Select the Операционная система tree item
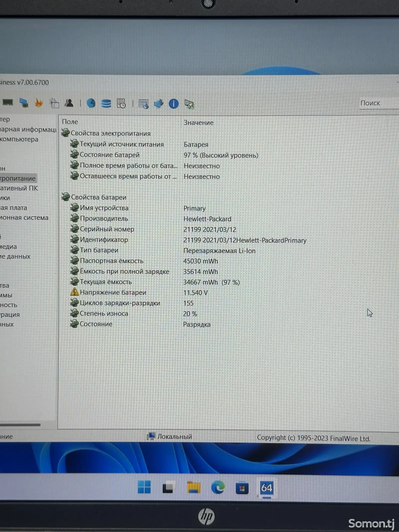The image size is (399, 532). 24,217
